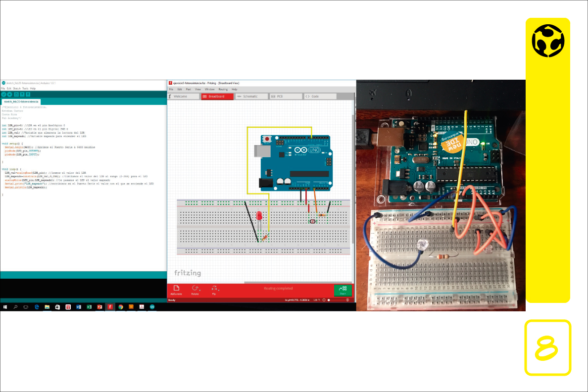Viewport: 588px width, 392px height.
Task: Open the Arduino Edit menu
Action: click(x=9, y=89)
